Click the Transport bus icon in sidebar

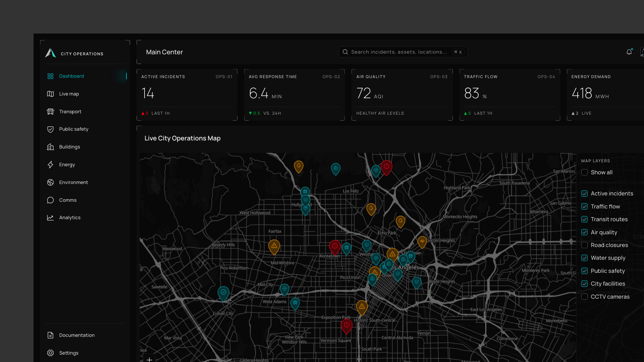[x=50, y=112]
